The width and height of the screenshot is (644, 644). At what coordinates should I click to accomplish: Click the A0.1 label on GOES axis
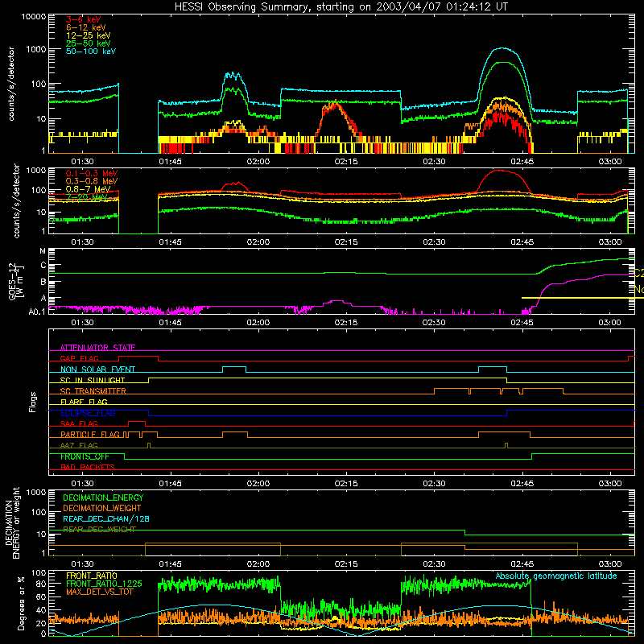pyautogui.click(x=37, y=312)
